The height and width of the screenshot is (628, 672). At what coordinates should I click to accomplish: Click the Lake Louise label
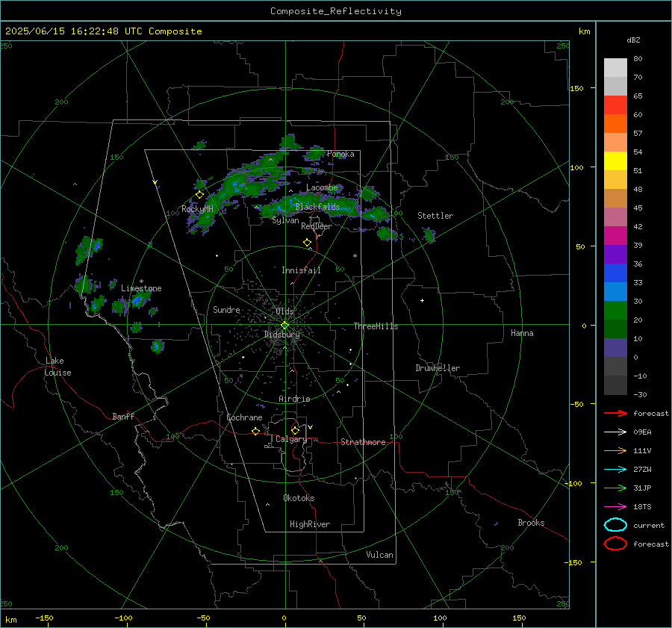click(x=57, y=367)
